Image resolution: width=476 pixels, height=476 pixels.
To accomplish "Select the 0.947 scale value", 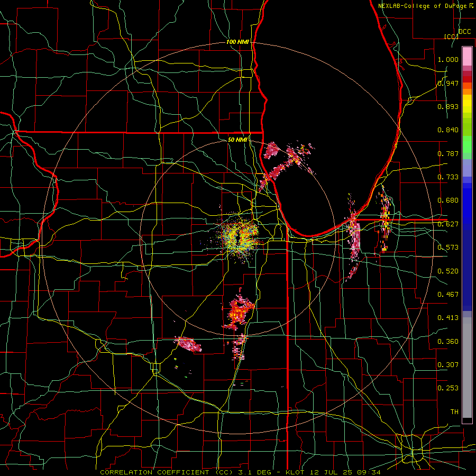I will 448,83.
